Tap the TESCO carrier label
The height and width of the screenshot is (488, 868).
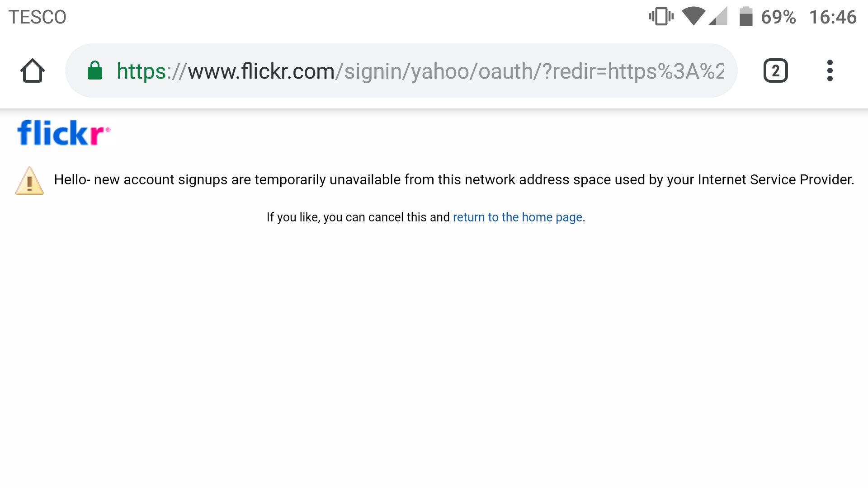38,17
